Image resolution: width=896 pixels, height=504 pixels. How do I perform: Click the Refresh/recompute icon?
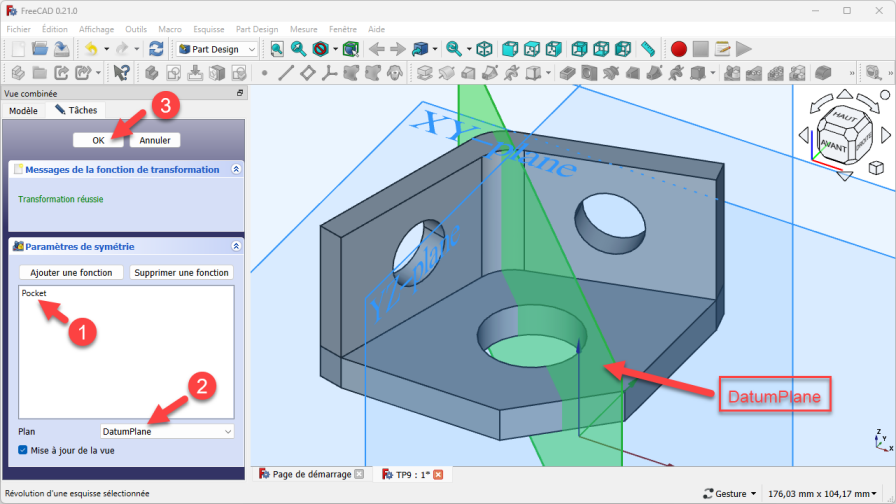[x=156, y=49]
